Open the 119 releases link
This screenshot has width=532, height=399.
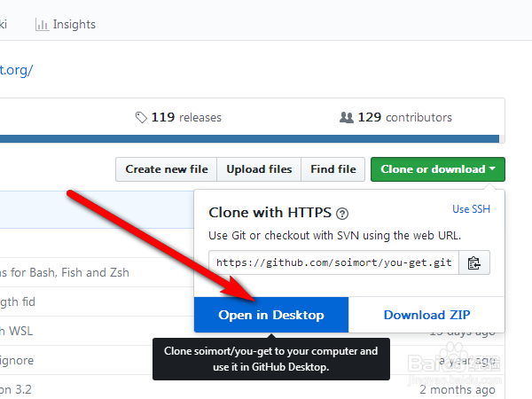coord(186,117)
